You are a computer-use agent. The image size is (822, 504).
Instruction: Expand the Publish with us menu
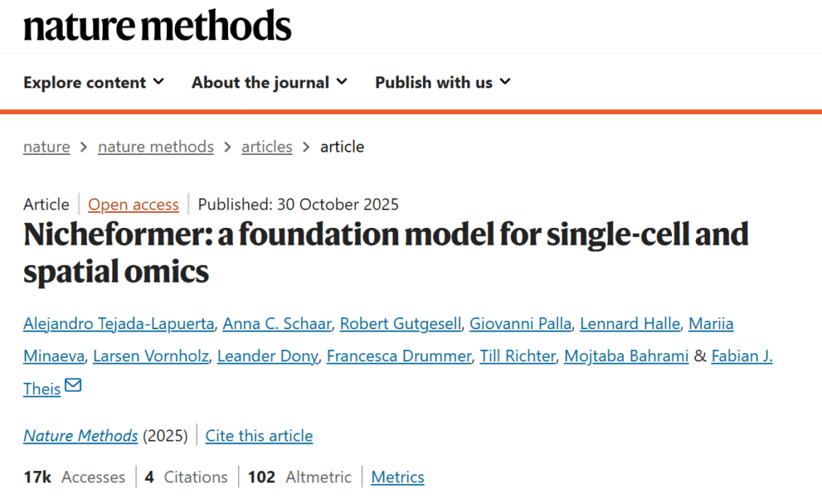coord(442,82)
